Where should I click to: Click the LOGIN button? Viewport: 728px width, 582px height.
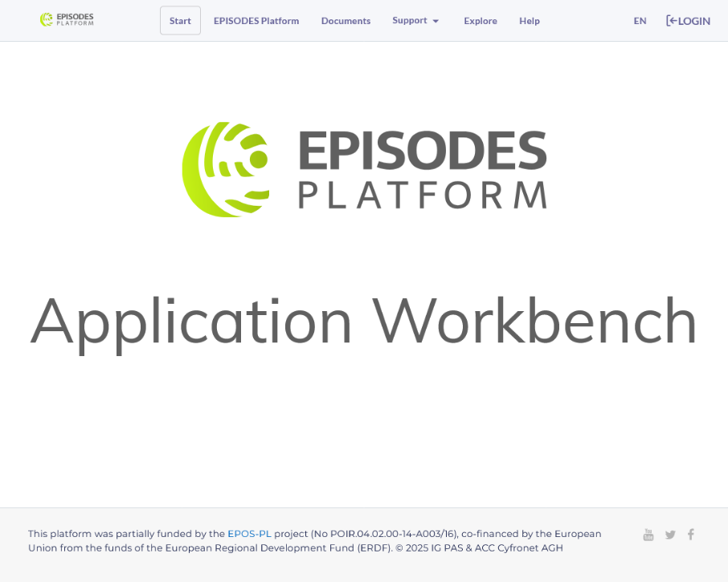(x=688, y=21)
